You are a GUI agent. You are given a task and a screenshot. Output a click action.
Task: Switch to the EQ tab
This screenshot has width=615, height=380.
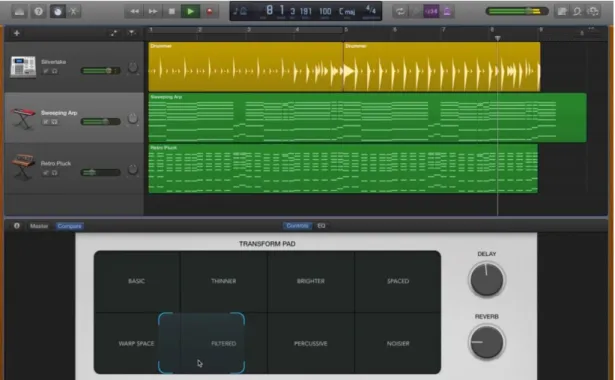tap(321, 226)
